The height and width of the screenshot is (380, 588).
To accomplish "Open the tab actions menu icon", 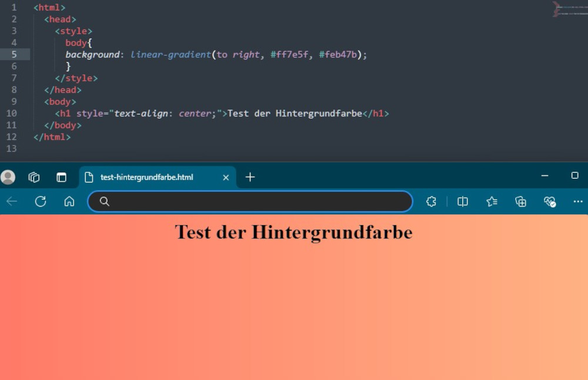I will (x=61, y=177).
